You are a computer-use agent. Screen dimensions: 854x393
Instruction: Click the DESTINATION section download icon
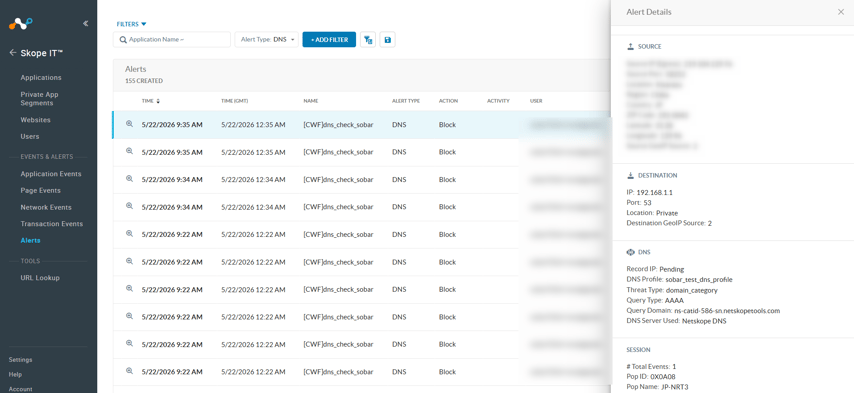coord(631,175)
